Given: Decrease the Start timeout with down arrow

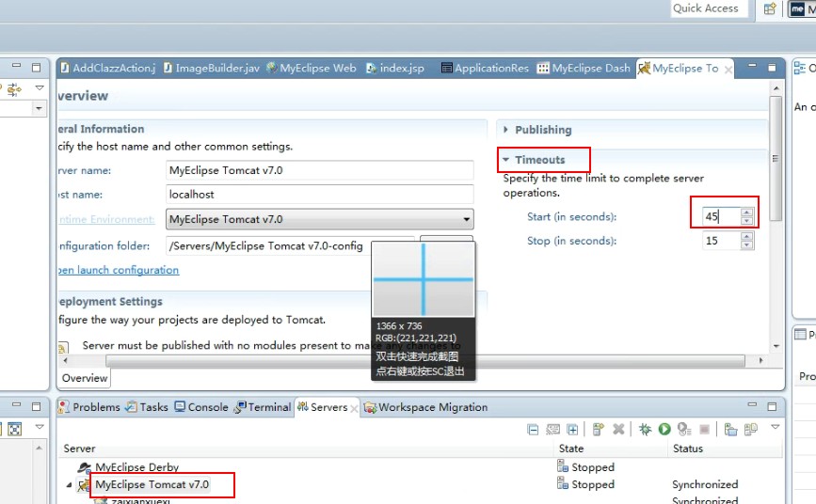Looking at the screenshot, I should (746, 221).
